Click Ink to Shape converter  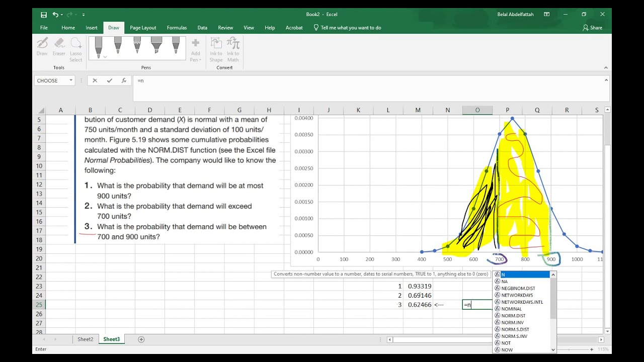pyautogui.click(x=216, y=50)
